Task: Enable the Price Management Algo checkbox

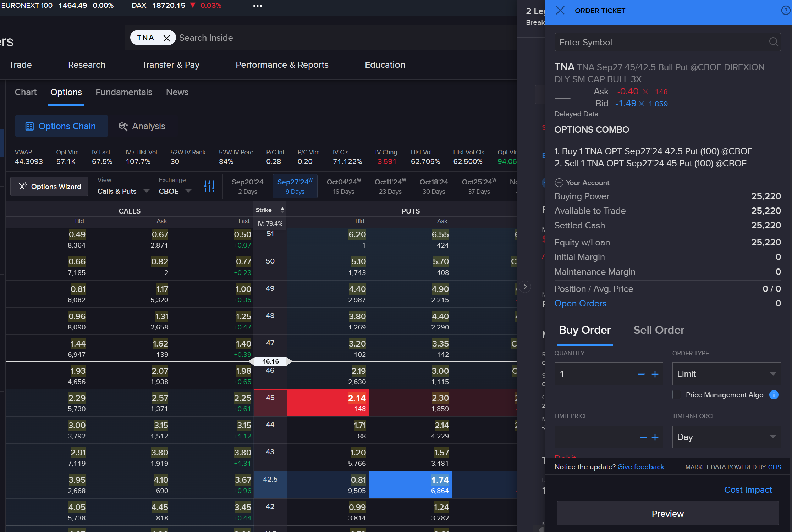Action: 677,395
